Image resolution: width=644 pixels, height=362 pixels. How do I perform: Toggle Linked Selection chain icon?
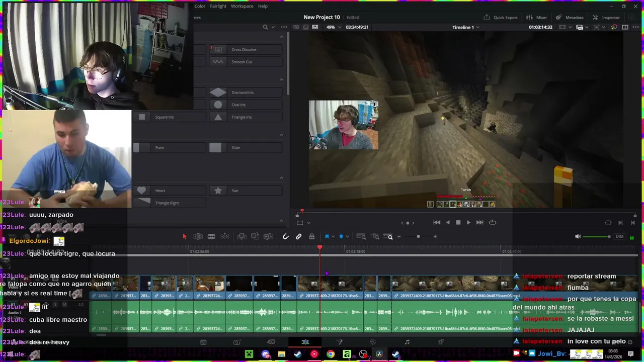pyautogui.click(x=299, y=237)
